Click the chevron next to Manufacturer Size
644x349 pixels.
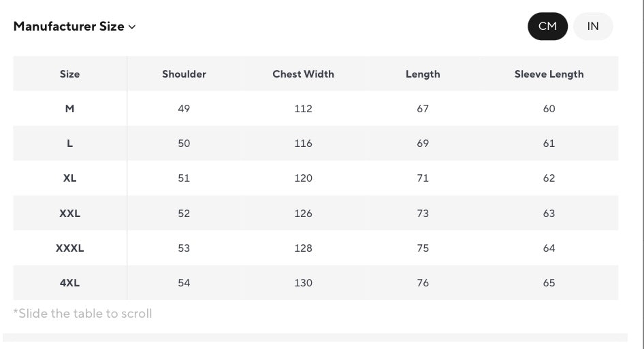tap(132, 27)
